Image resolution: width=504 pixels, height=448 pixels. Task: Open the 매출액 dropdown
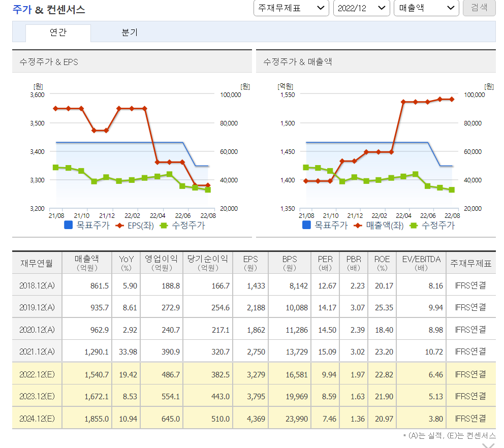click(426, 8)
